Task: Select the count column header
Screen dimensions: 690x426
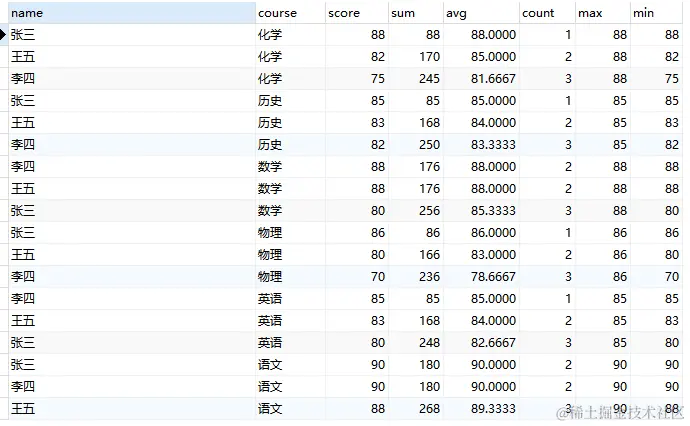Action: 547,13
